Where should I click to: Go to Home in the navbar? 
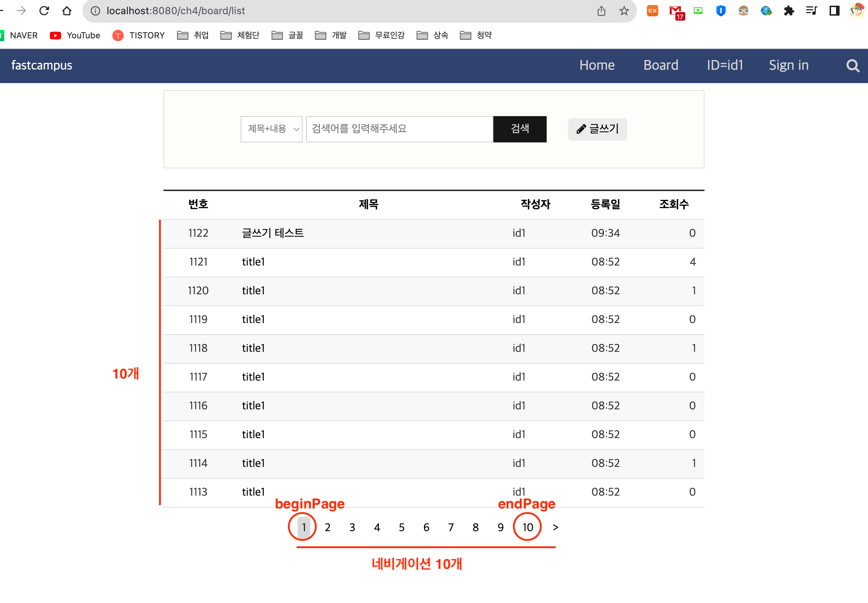[x=596, y=65]
